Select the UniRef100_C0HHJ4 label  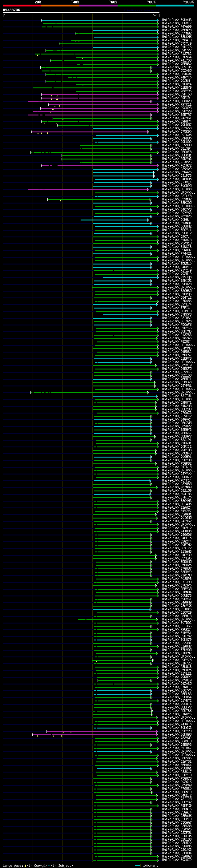(x=176, y=220)
